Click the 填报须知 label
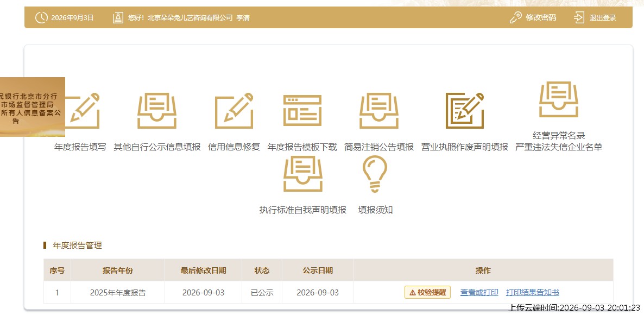Viewport: 644px width, 315px height. click(375, 210)
